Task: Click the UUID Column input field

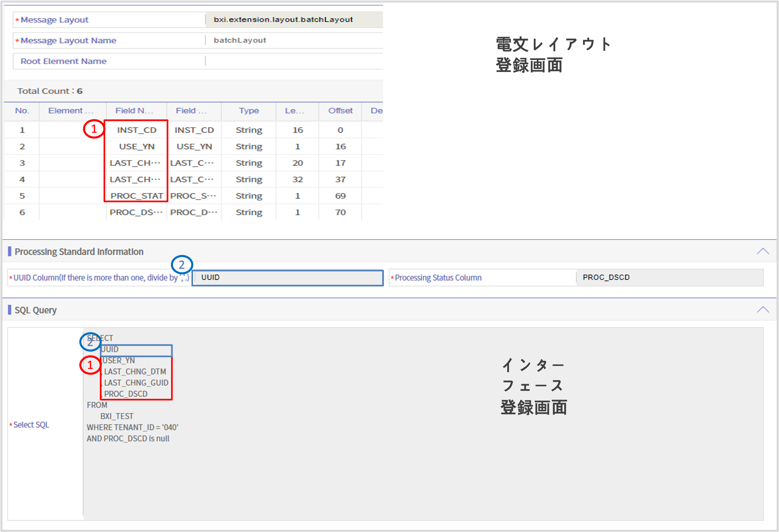Action: [287, 278]
